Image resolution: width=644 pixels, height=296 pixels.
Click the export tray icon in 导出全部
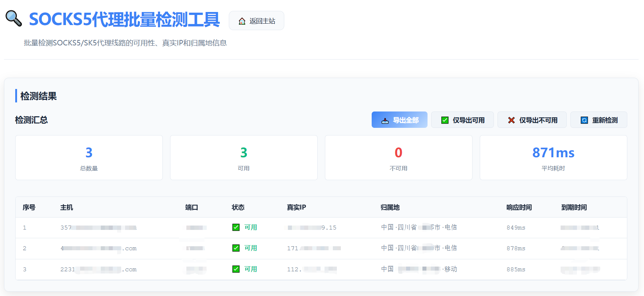[x=385, y=121]
